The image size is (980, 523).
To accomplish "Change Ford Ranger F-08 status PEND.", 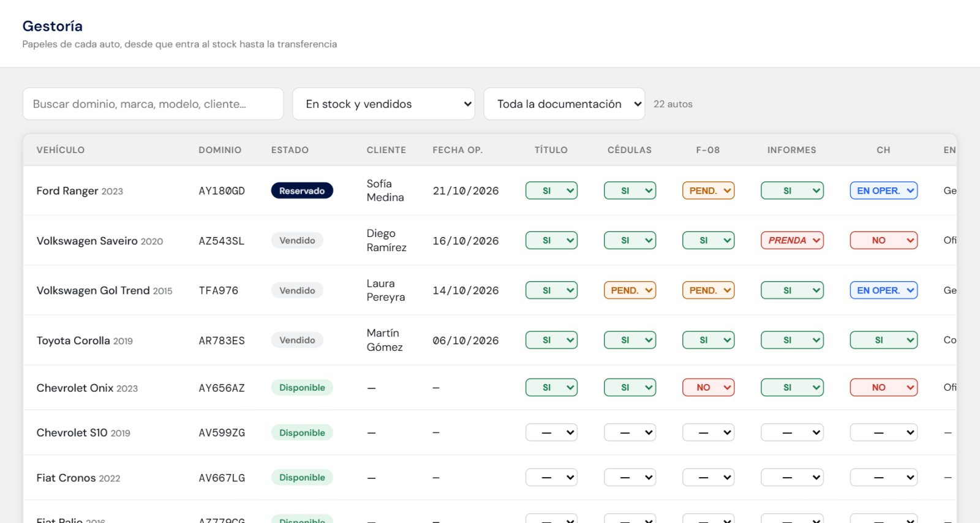I will tap(708, 190).
